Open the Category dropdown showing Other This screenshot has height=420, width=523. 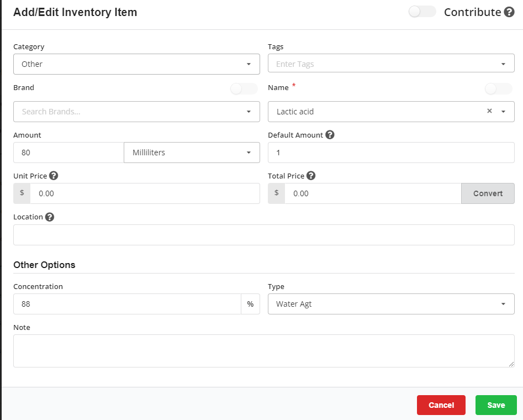point(136,64)
